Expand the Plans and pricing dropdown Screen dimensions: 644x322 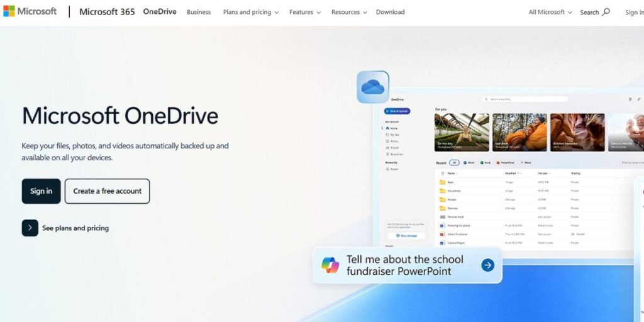(251, 13)
